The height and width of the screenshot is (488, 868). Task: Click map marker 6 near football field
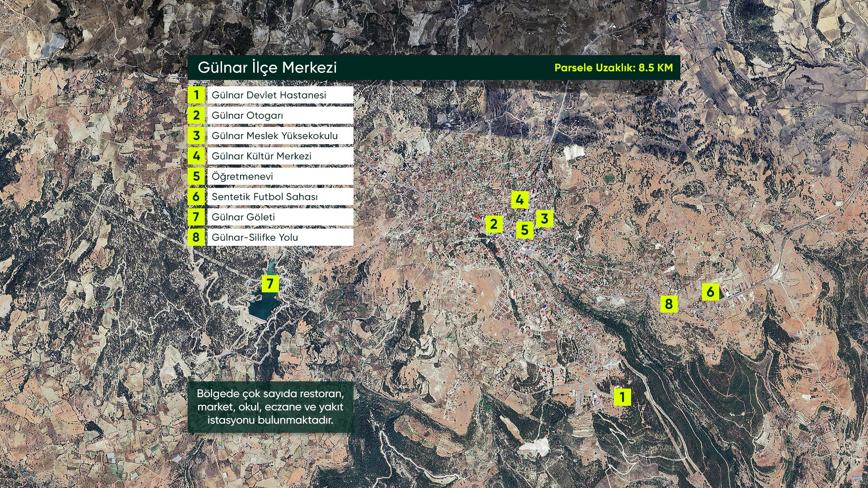710,292
